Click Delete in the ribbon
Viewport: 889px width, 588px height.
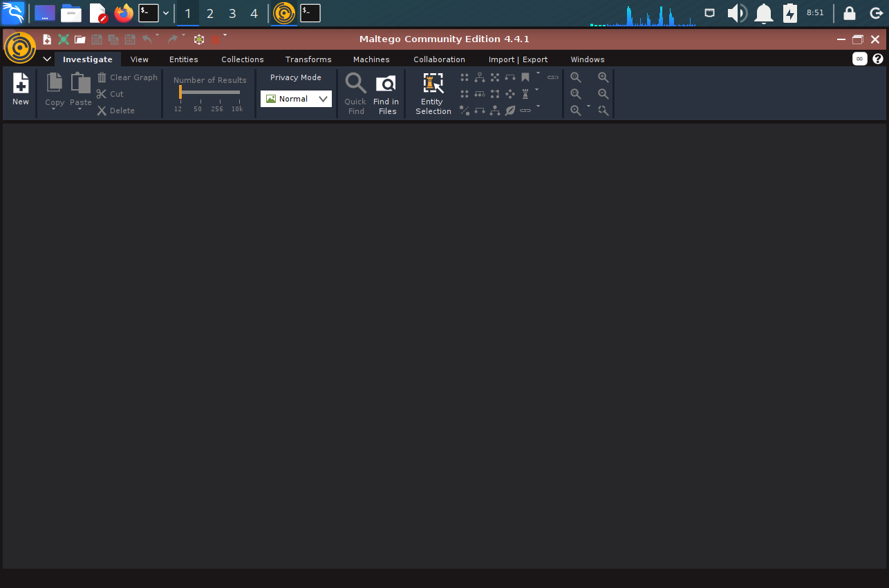click(x=116, y=111)
